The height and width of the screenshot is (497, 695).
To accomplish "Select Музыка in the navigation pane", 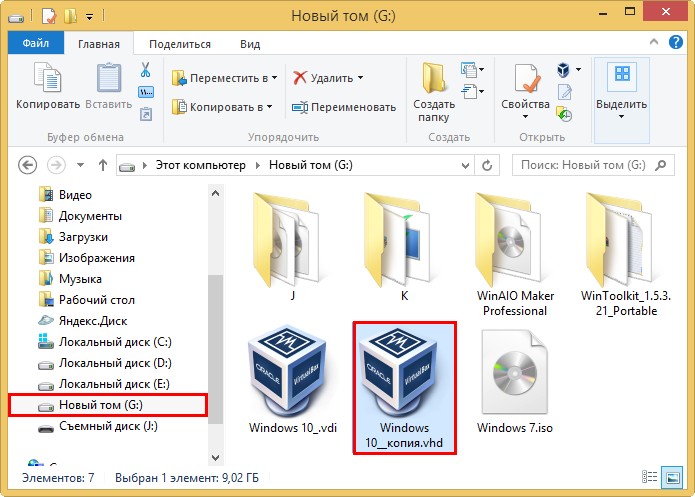I will click(70, 279).
